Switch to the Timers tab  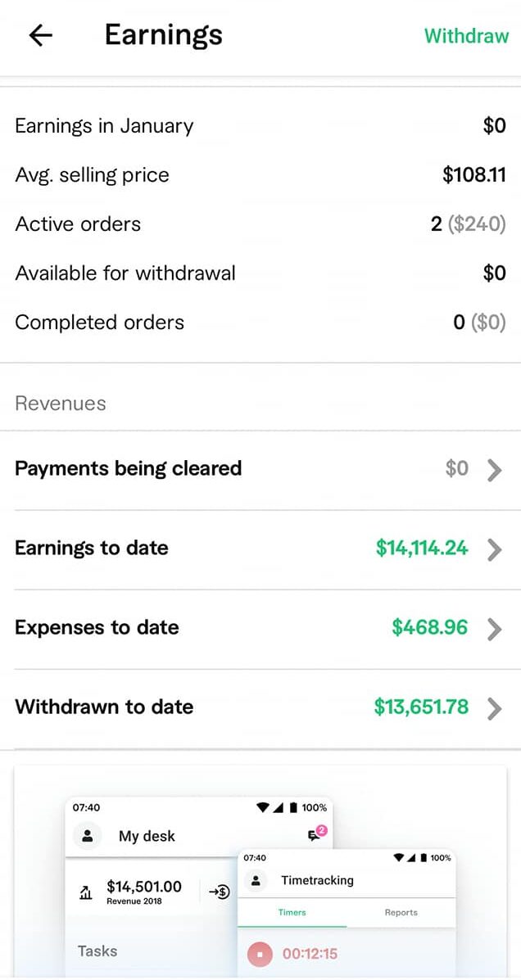(292, 912)
